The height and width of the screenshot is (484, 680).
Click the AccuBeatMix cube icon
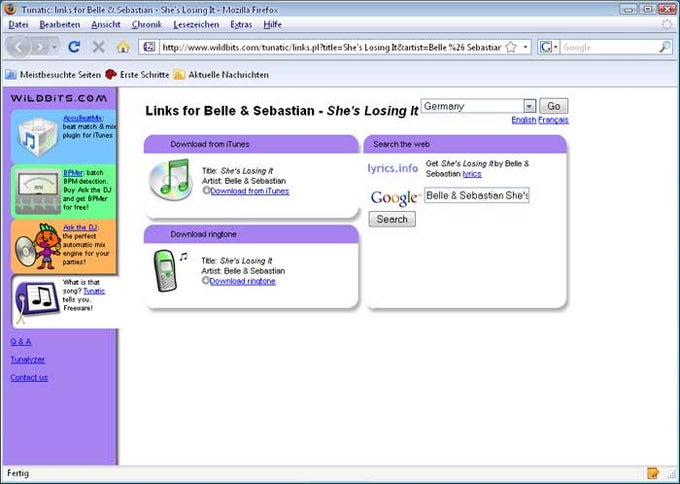click(37, 137)
